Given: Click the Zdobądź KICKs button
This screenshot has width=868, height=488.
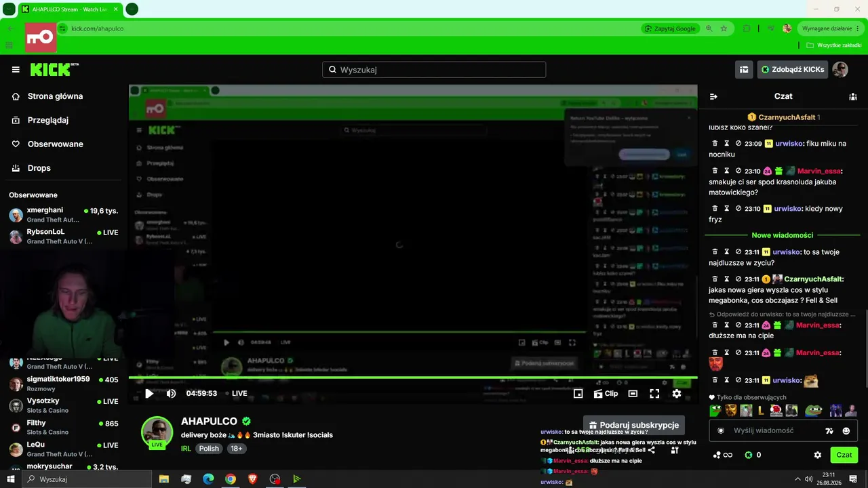Looking at the screenshot, I should click(x=793, y=69).
